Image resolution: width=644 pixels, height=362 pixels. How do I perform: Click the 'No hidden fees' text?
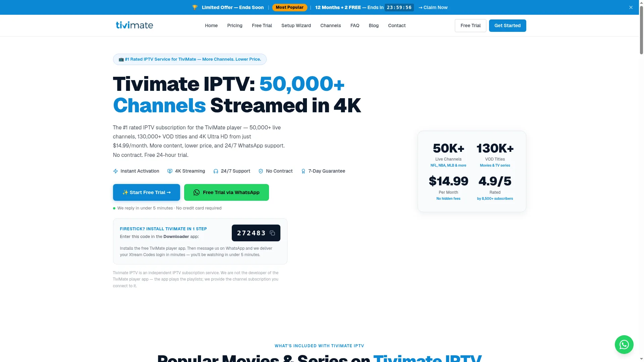[x=448, y=199]
